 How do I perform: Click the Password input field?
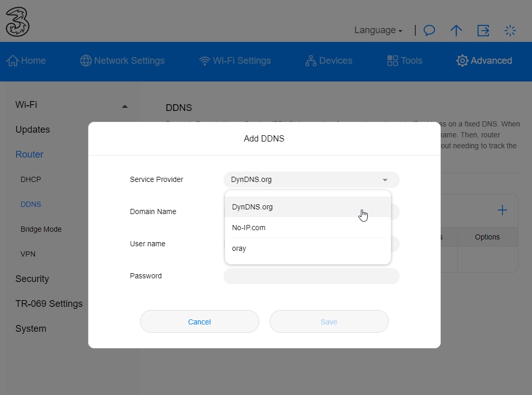[312, 276]
